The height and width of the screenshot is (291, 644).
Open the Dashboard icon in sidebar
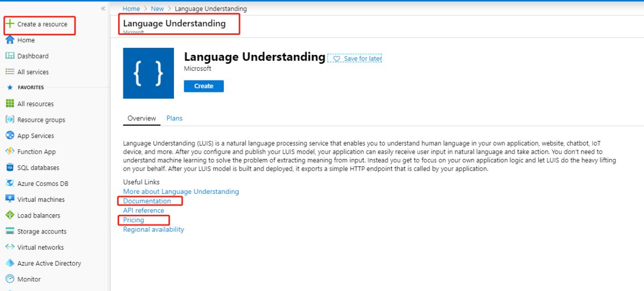[10, 56]
